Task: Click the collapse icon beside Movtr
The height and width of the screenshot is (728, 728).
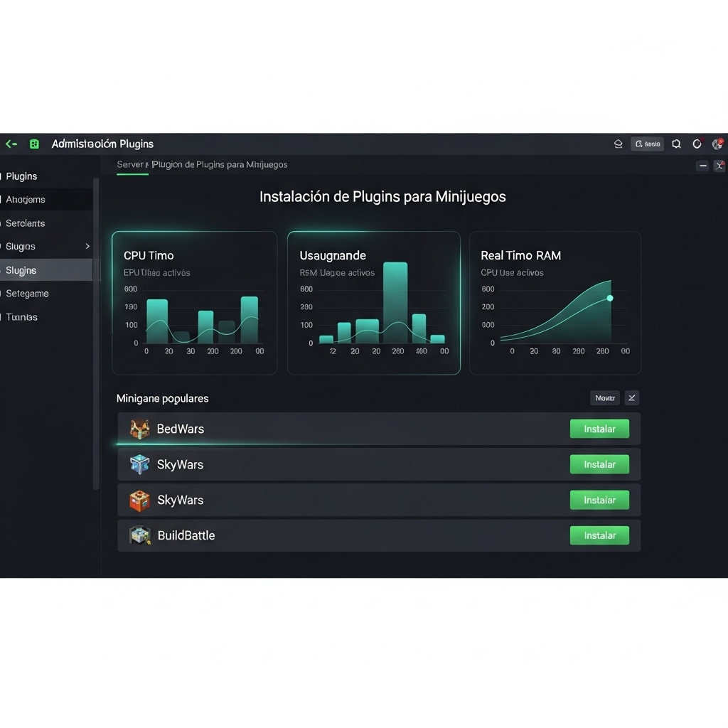Action: [632, 398]
